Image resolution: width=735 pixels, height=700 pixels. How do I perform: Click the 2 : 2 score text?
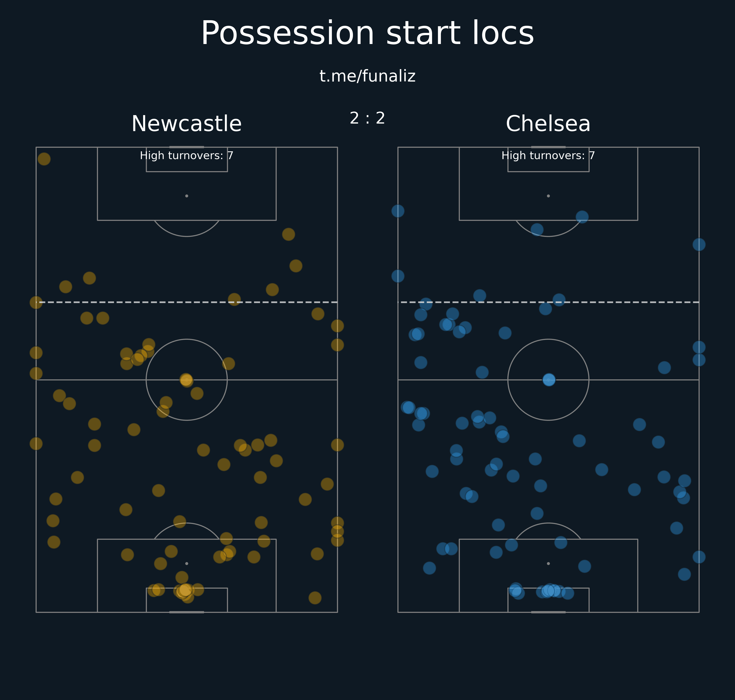(x=368, y=118)
